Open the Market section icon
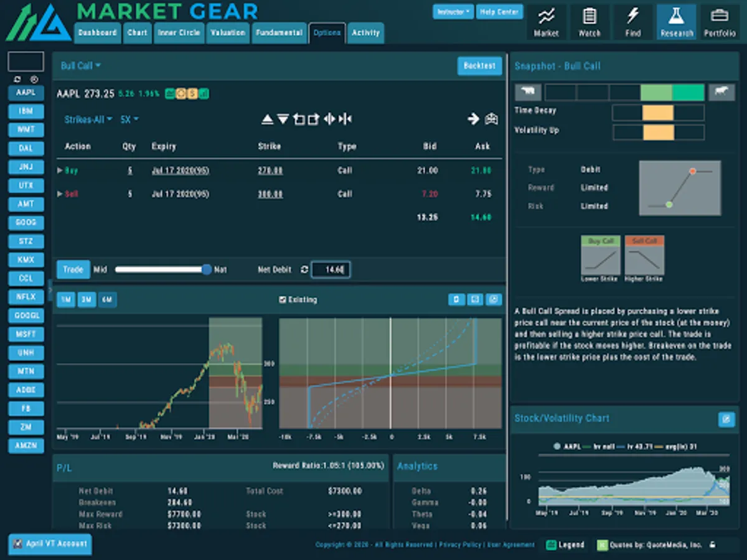 click(x=547, y=22)
